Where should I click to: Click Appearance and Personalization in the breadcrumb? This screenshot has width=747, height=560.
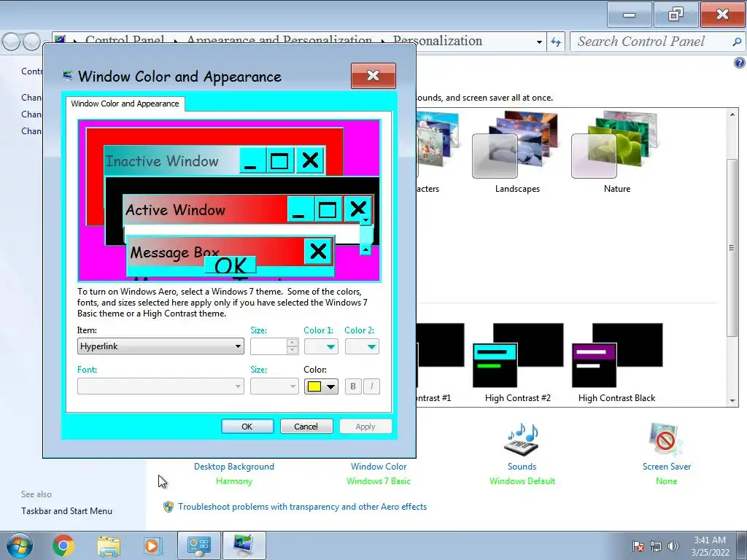(x=279, y=39)
